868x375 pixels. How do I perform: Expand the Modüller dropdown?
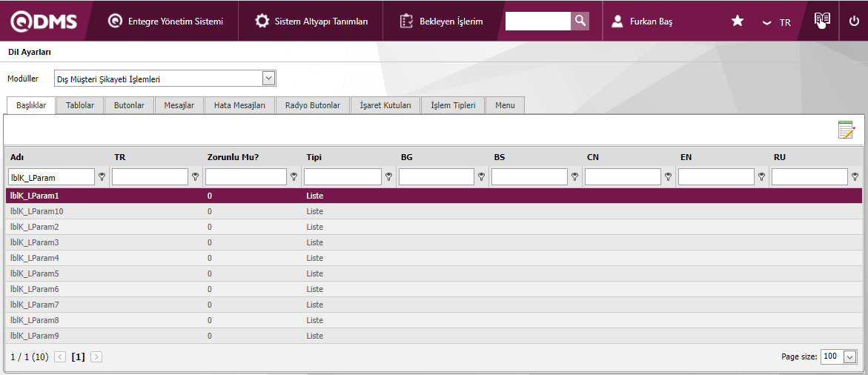point(268,78)
